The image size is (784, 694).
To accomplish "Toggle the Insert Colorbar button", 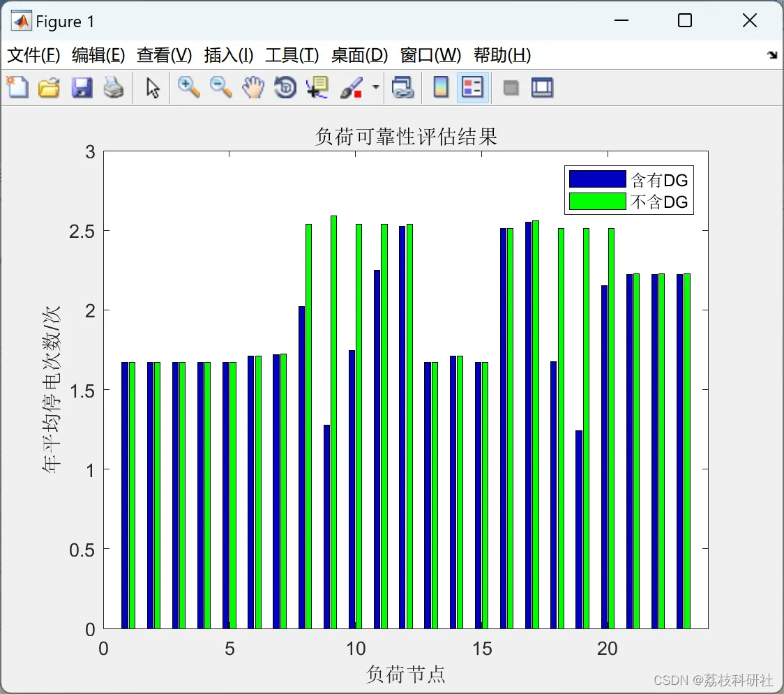I will (441, 87).
